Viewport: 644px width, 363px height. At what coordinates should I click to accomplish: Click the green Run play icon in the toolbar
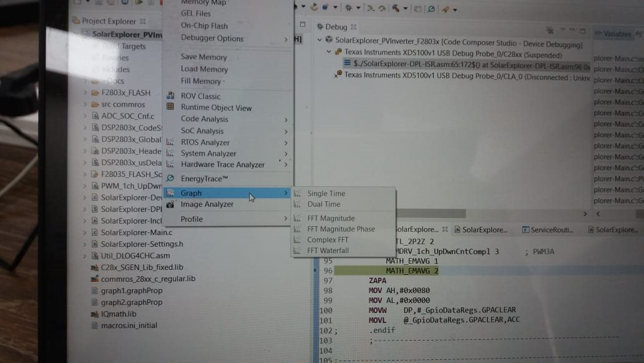click(314, 7)
